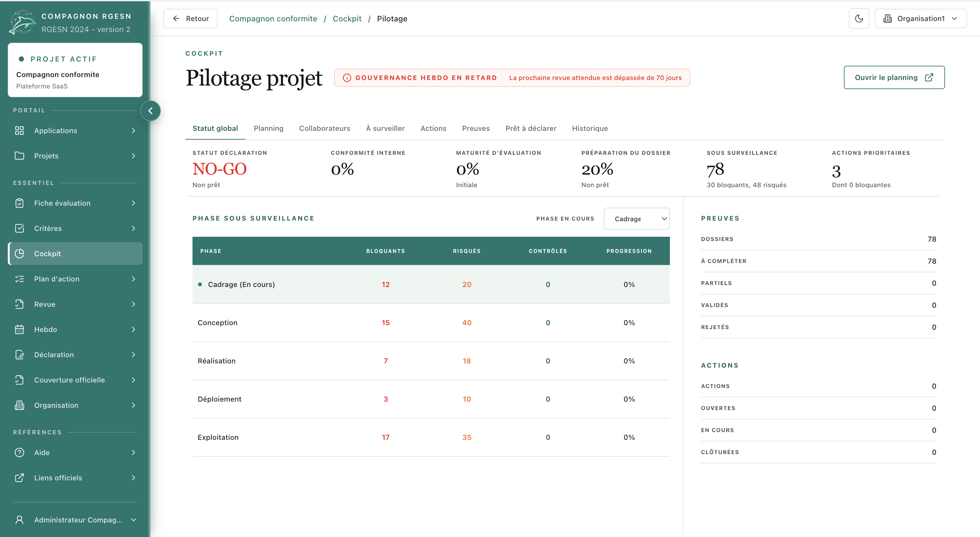The image size is (980, 537).
Task: Click the Couverture officielle file icon
Action: click(x=19, y=380)
